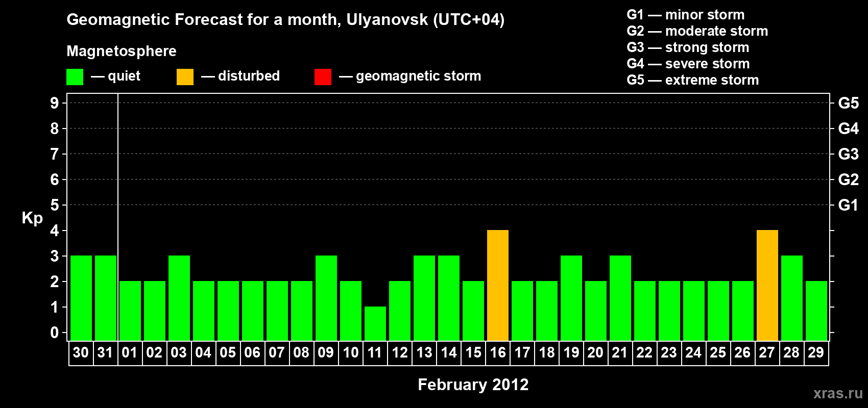868x408 pixels.
Task: Click the green bar above day 09
Action: (326, 298)
